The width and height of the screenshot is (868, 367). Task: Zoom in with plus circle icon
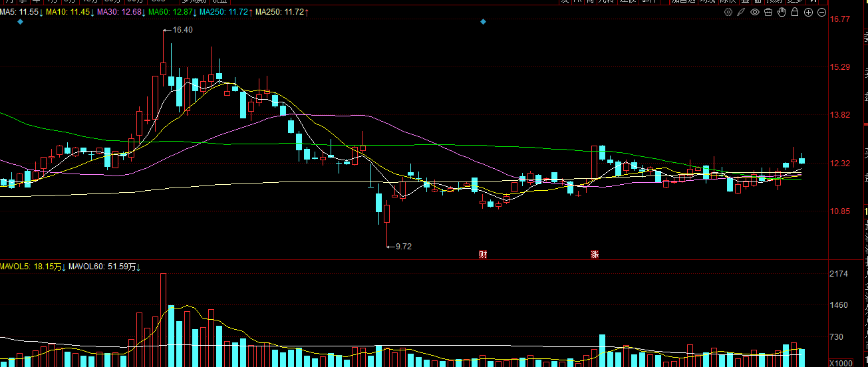click(809, 12)
